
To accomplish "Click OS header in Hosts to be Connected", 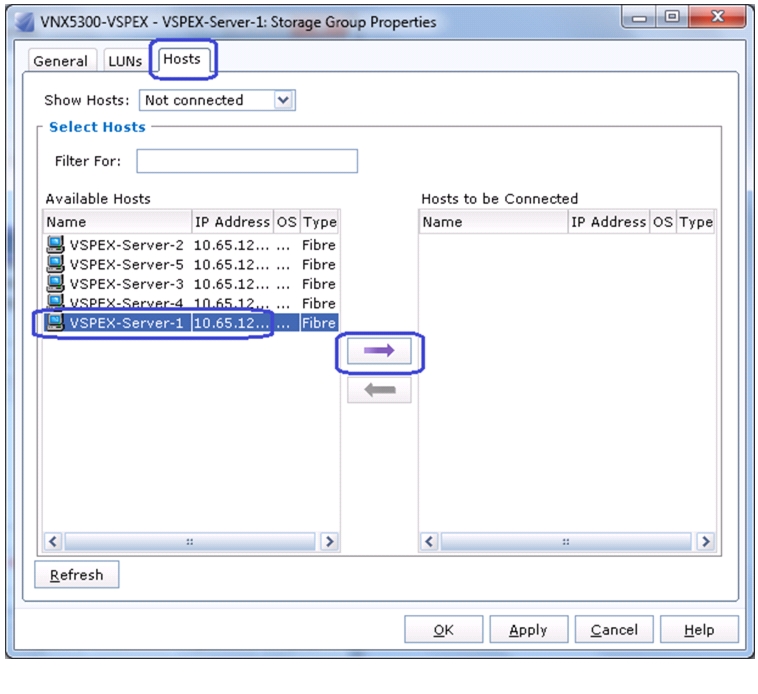I will [x=663, y=222].
